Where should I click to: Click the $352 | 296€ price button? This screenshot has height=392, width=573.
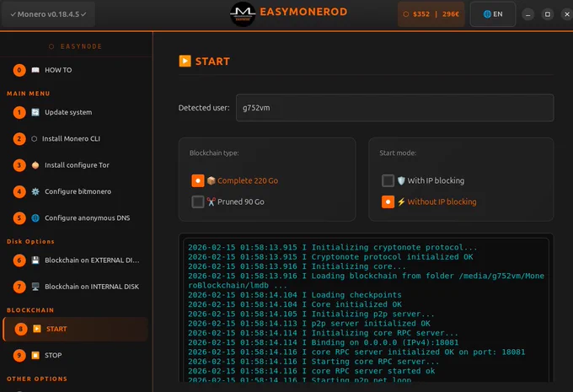coord(431,13)
